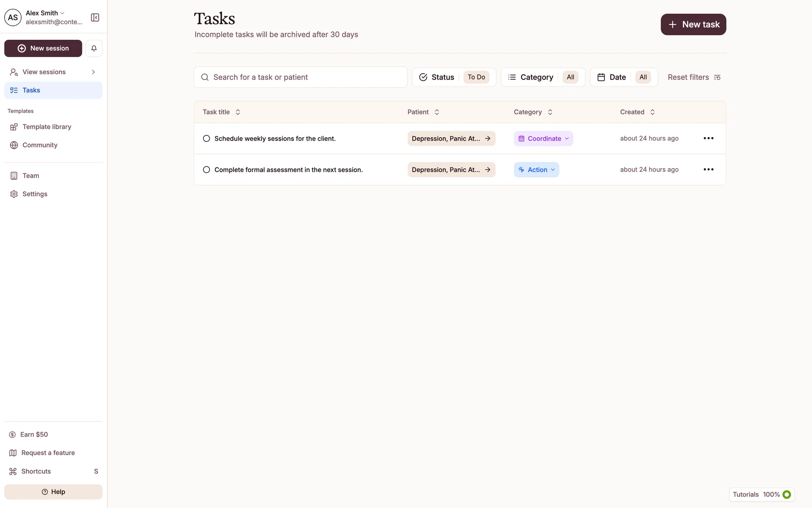Open Template library in sidebar
Image resolution: width=812 pixels, height=508 pixels.
[47, 127]
